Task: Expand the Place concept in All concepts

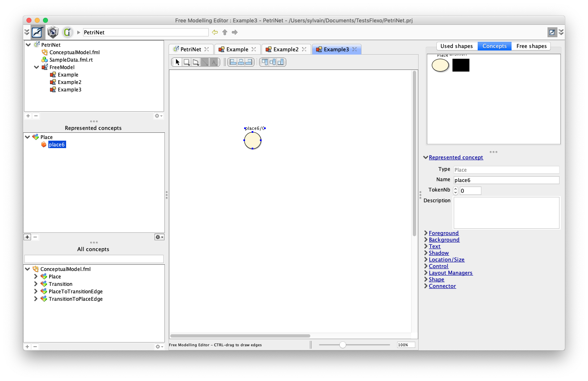Action: pyautogui.click(x=36, y=276)
